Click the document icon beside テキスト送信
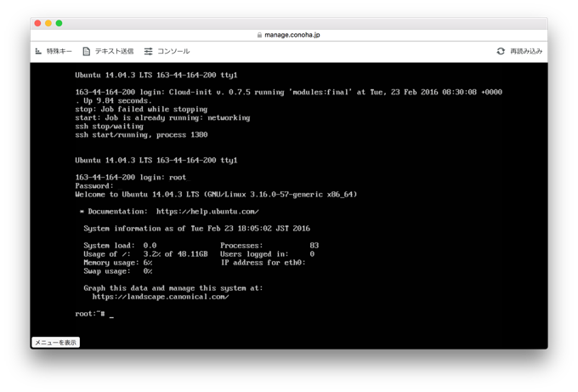 (86, 51)
